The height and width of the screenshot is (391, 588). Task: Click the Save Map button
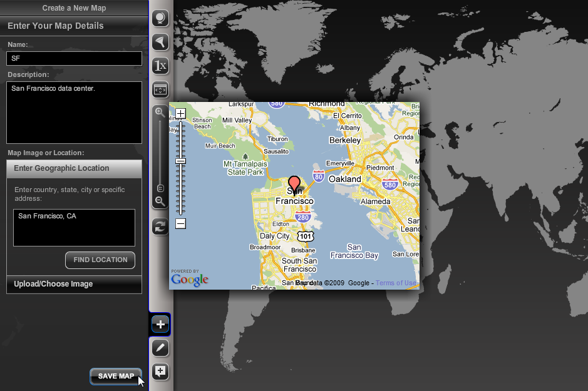click(116, 376)
